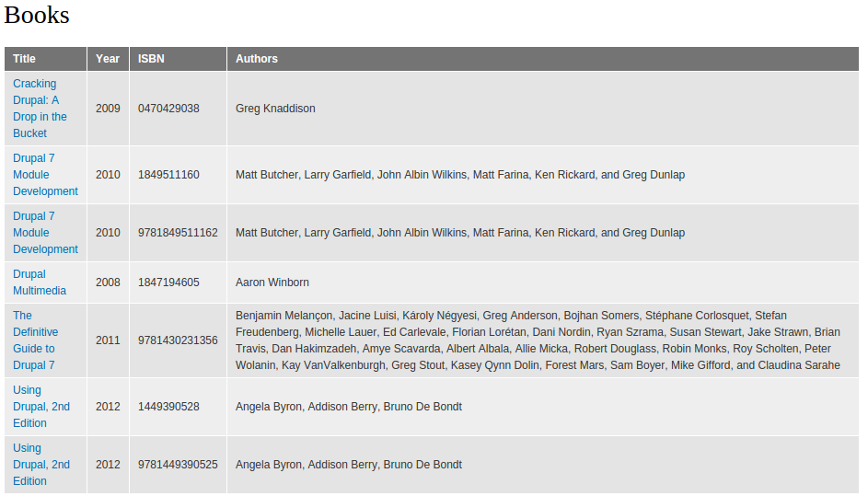Viewport: 868px width, 496px height.
Task: Open Using Drupal 2nd Edition, ISBN 9781449390525
Action: click(x=41, y=465)
